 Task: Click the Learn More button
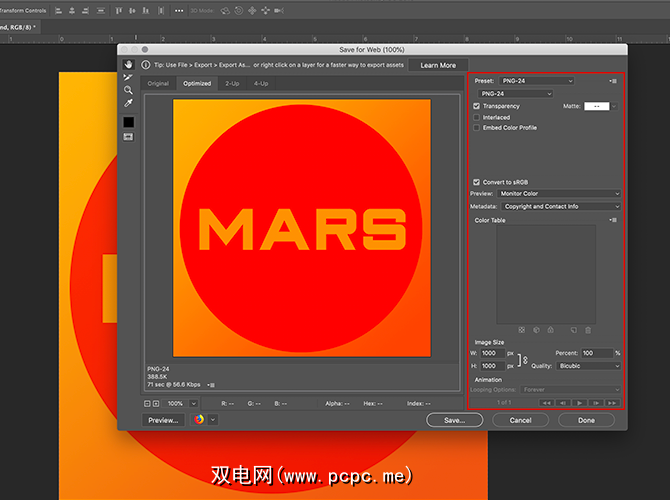438,65
